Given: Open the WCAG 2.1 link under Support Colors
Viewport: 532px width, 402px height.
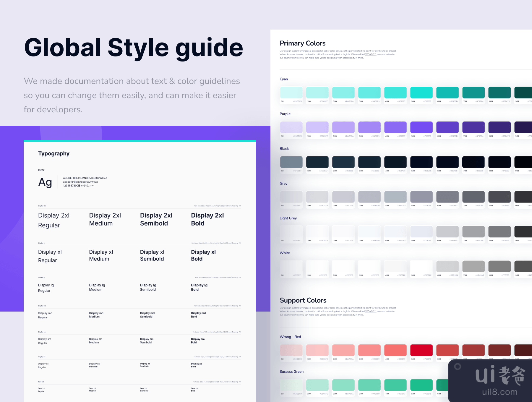Looking at the screenshot, I should 371,311.
